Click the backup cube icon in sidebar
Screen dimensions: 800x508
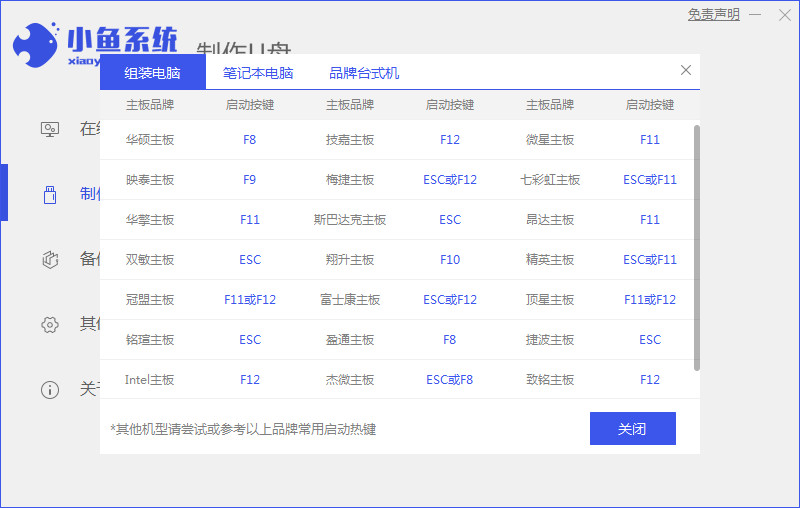point(50,259)
